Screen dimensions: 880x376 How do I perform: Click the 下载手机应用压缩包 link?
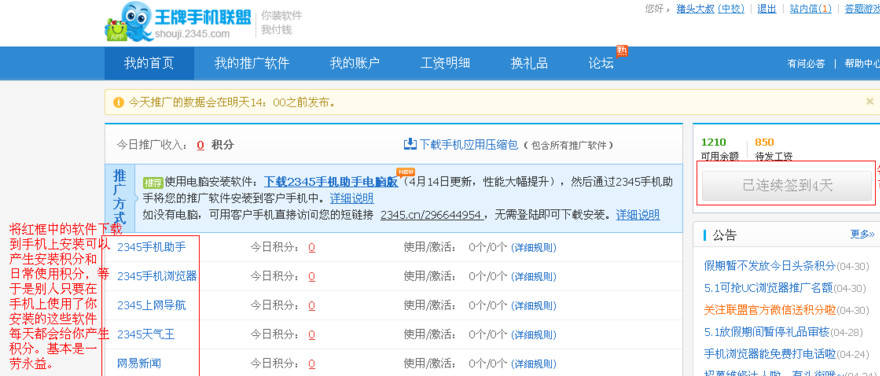[469, 145]
